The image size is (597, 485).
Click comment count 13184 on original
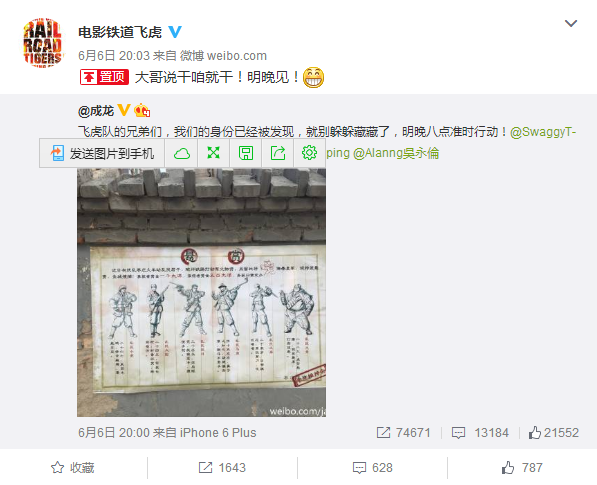[x=480, y=433]
